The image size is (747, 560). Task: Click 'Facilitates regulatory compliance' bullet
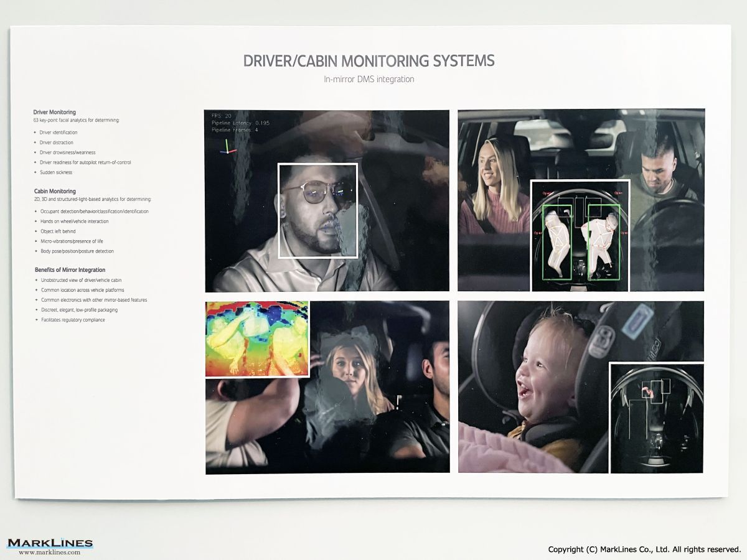[x=72, y=320]
